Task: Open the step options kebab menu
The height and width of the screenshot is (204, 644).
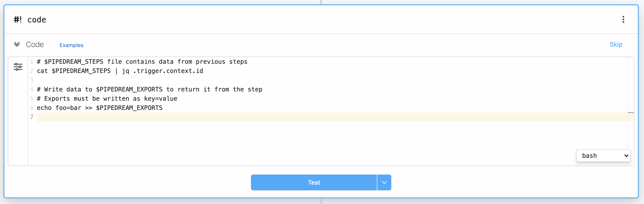Action: (x=624, y=20)
